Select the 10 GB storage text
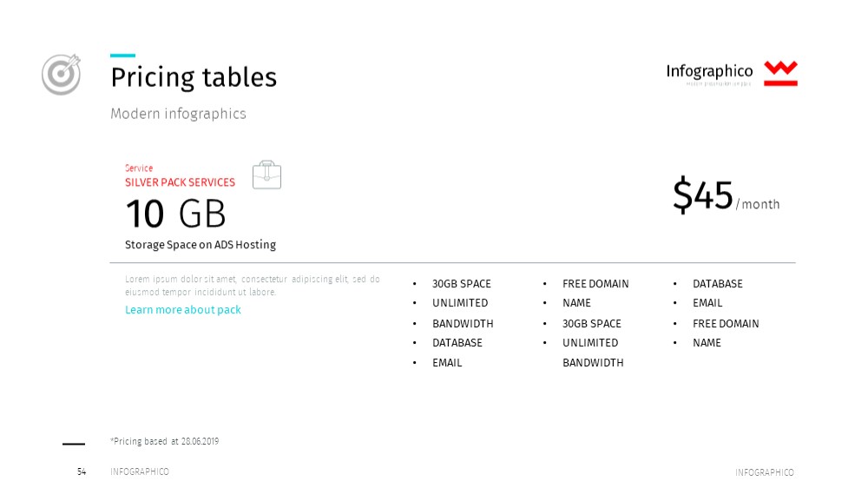868x488 pixels. 175,214
